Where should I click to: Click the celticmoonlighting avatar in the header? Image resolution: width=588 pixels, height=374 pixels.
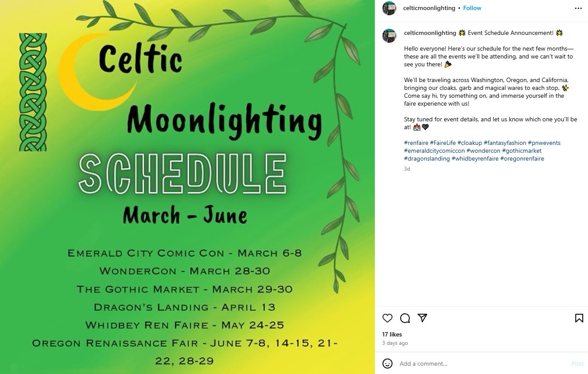pos(389,8)
